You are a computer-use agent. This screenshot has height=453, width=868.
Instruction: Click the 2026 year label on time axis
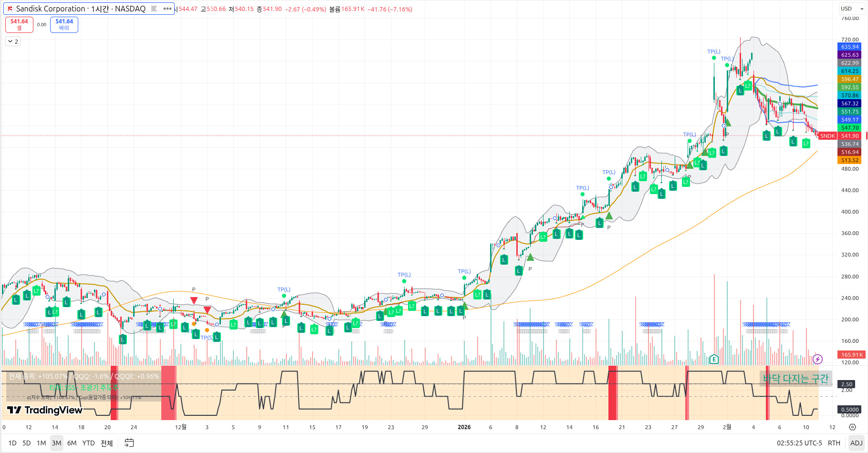tap(464, 427)
